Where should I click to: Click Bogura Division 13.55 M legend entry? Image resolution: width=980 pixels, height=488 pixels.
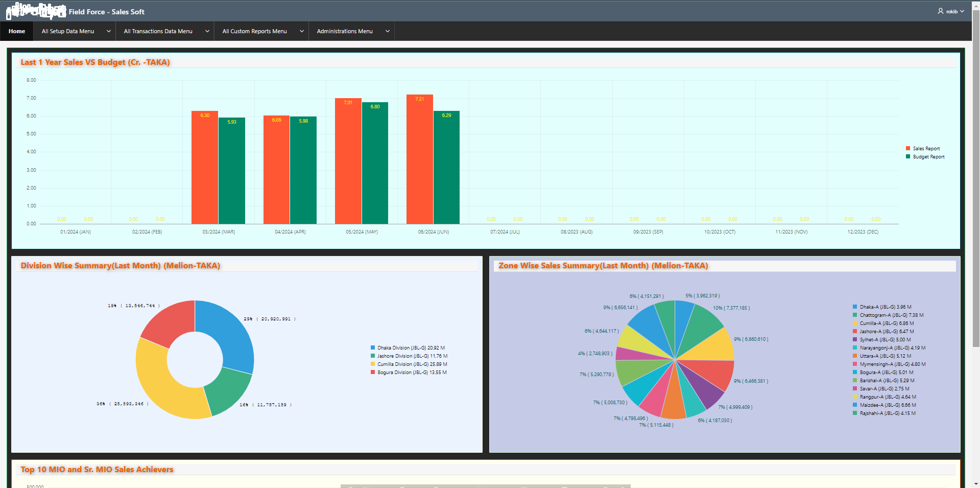pos(409,373)
